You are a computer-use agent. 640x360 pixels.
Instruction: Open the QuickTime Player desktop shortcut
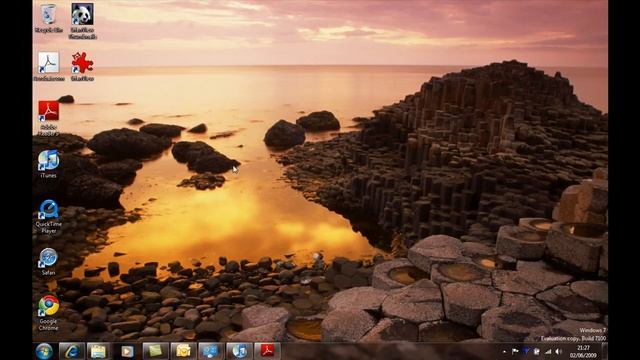[x=49, y=216]
